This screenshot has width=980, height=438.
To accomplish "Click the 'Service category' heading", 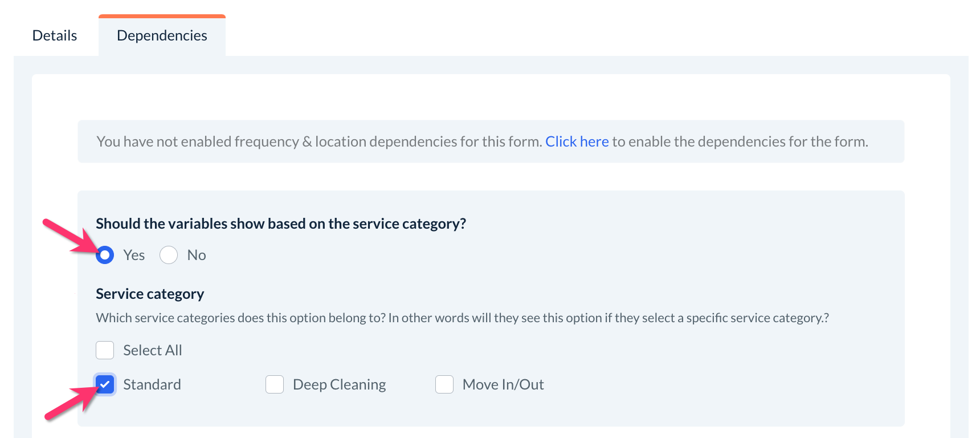I will click(150, 294).
